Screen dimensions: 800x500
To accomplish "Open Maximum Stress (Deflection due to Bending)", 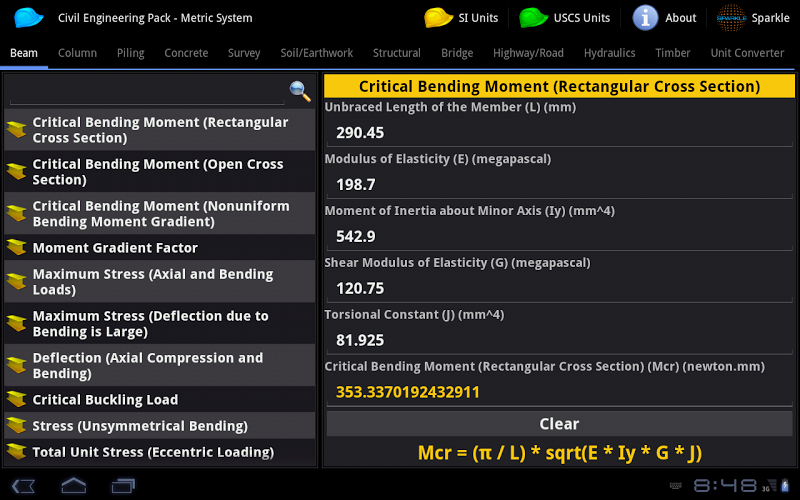I will (x=160, y=323).
